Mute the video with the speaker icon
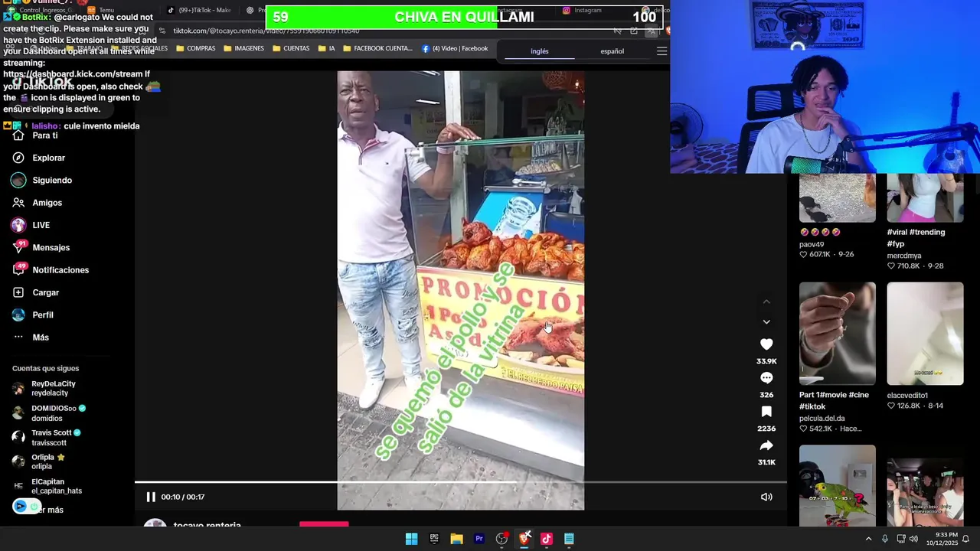 click(x=766, y=497)
